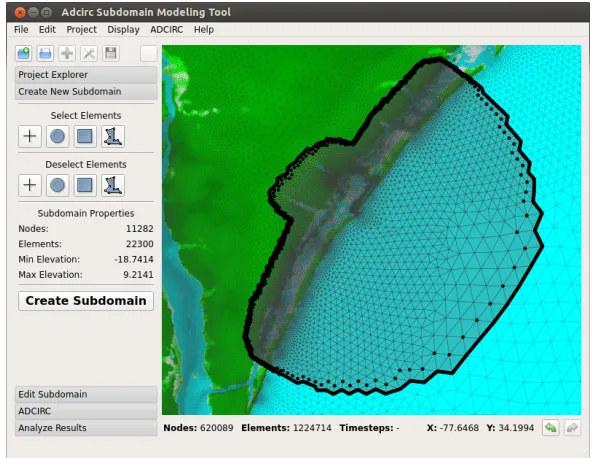
Task: Click the Timesteps status bar entry
Action: click(x=369, y=428)
